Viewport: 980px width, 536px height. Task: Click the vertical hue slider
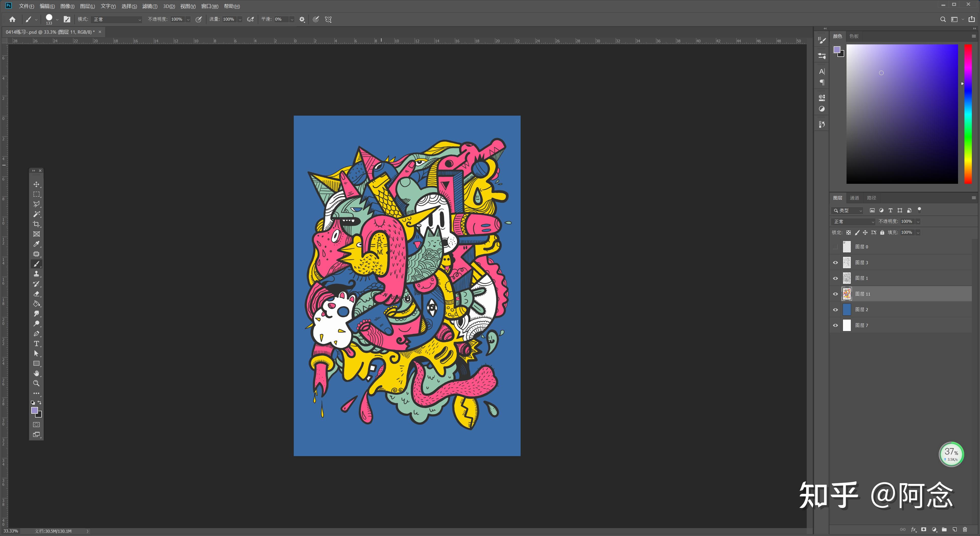click(968, 114)
